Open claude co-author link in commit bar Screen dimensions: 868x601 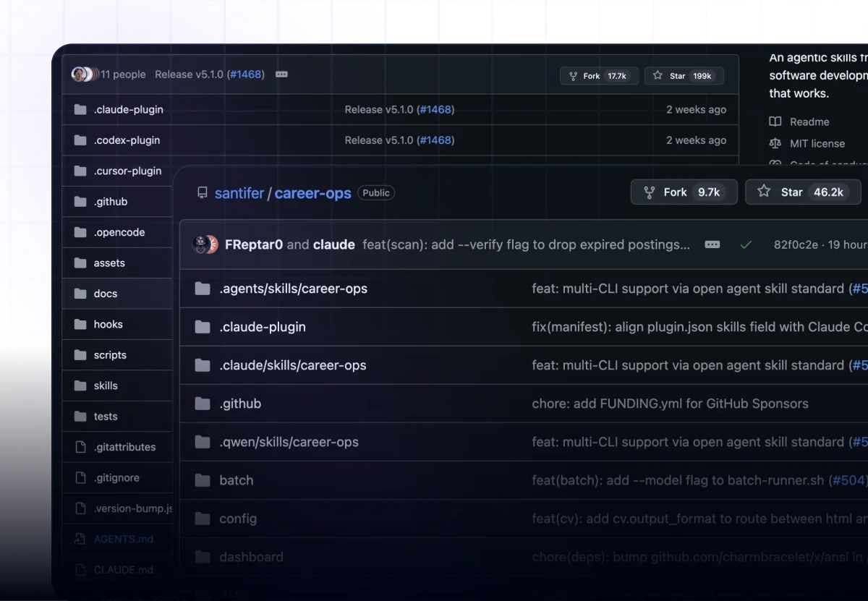click(334, 244)
